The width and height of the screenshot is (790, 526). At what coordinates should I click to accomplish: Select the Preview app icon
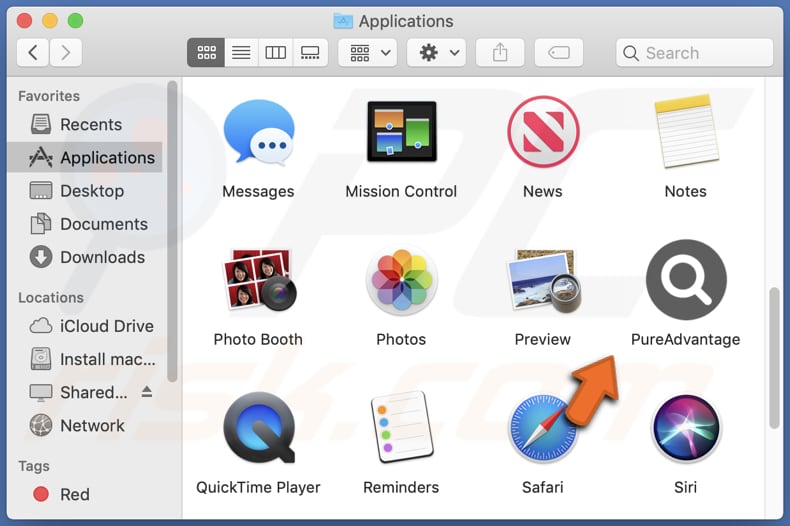[x=543, y=280]
